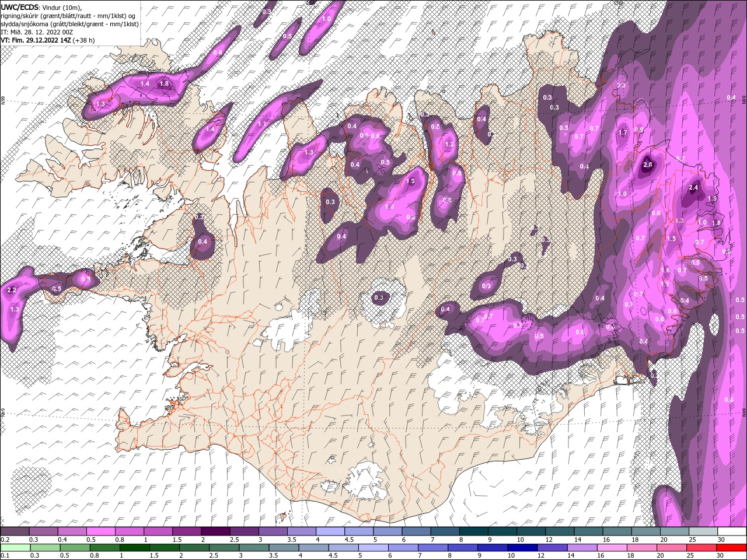Click the 2.8 precipitation maximum label
Image resolution: width=747 pixels, height=560 pixels.
tap(648, 165)
